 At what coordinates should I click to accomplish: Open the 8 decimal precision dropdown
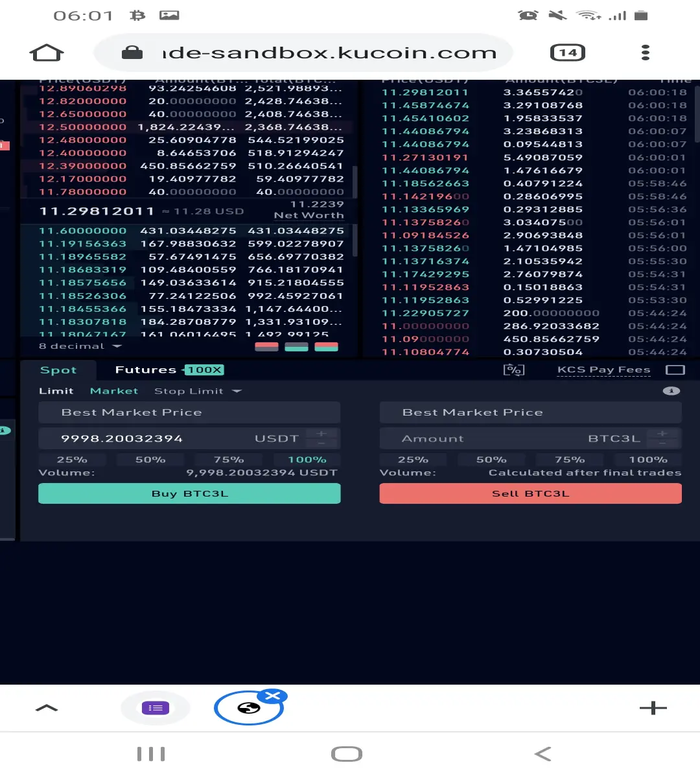[x=80, y=346]
